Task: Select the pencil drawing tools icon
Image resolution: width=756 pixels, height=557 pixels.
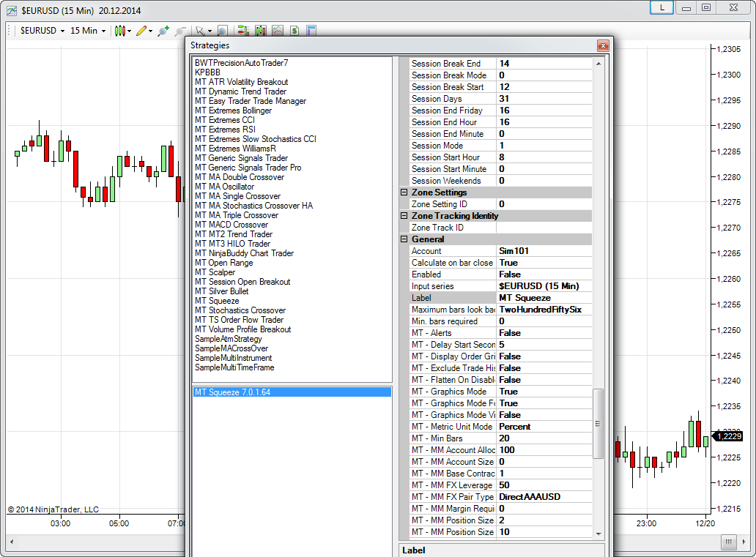Action: pyautogui.click(x=141, y=31)
